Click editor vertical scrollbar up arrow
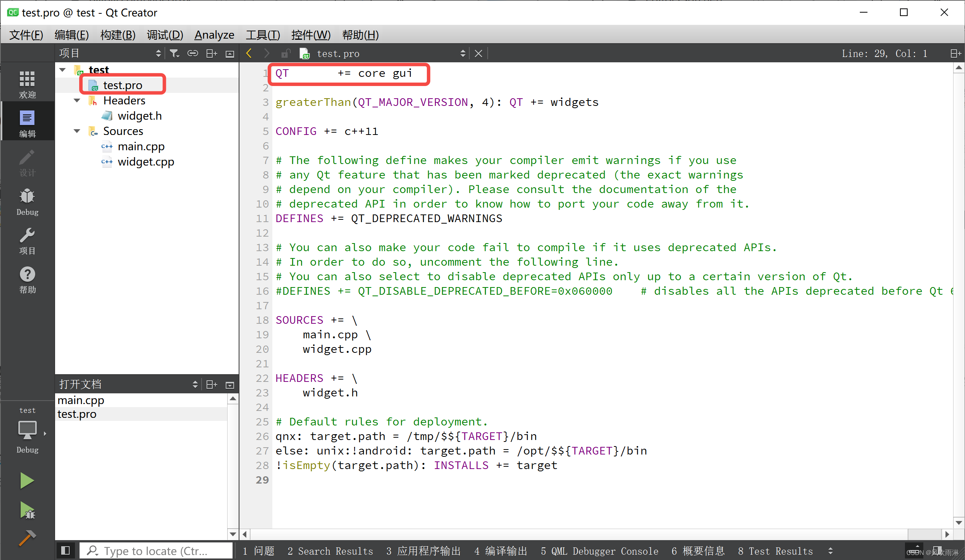 click(x=959, y=68)
